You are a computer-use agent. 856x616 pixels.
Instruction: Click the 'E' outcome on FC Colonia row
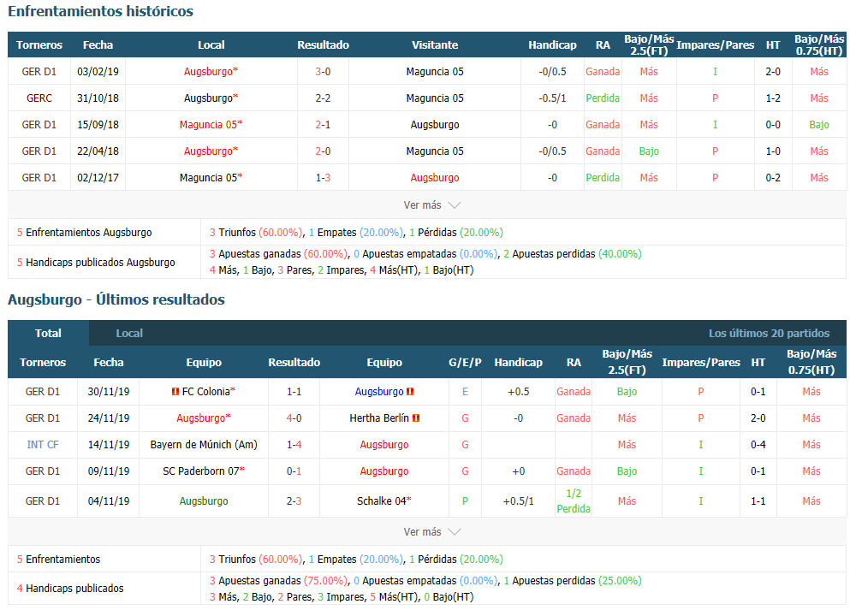pyautogui.click(x=465, y=392)
